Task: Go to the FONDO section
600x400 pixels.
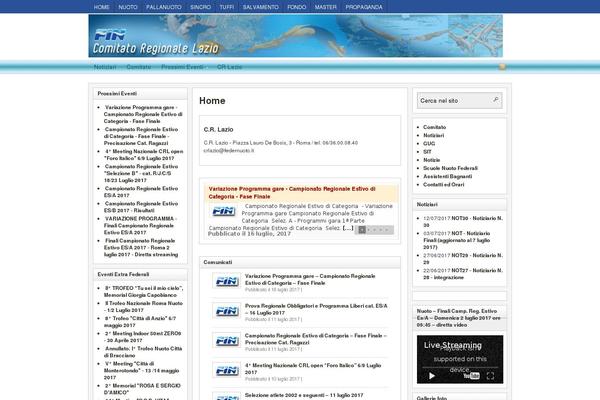Action: [297, 7]
